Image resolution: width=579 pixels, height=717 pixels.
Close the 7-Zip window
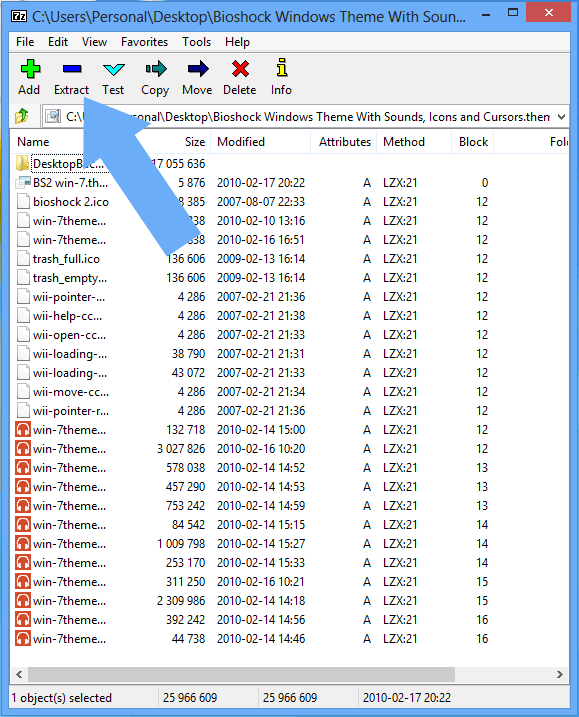point(549,13)
